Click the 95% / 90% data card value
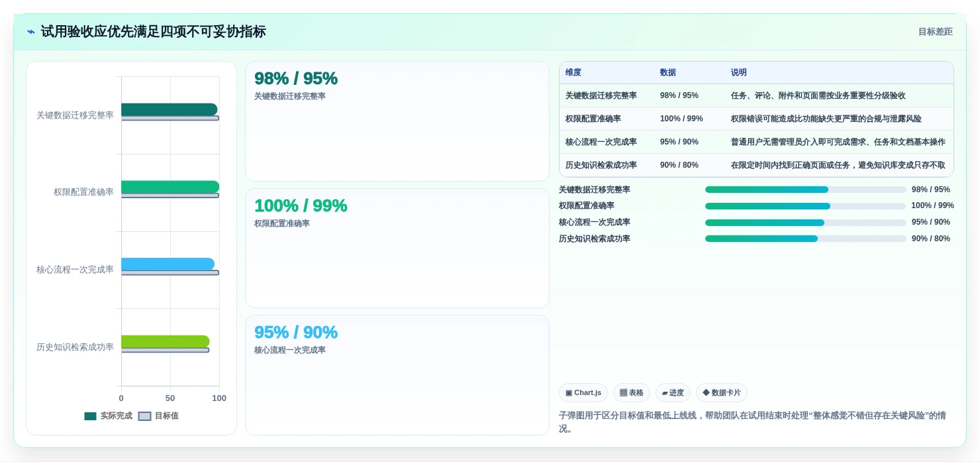This screenshot has height=462, width=980. (296, 332)
